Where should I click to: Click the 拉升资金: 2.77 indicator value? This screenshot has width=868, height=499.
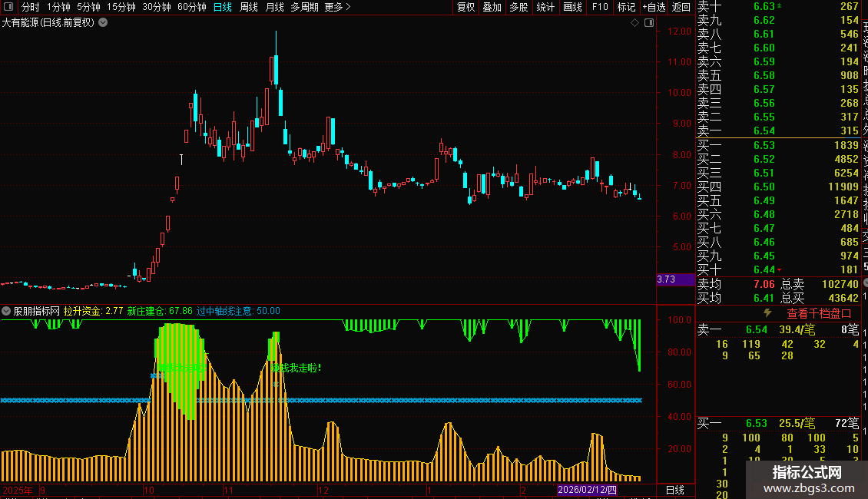(93, 311)
